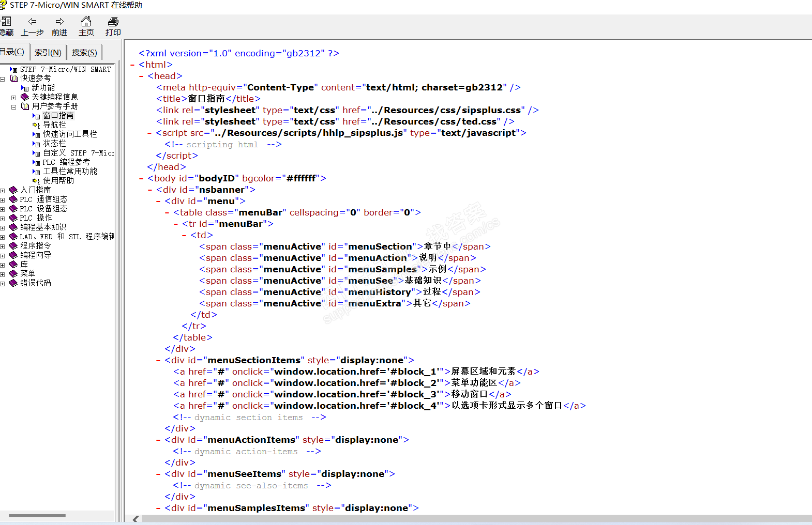Click the book icon for 错误代码

tap(14, 283)
